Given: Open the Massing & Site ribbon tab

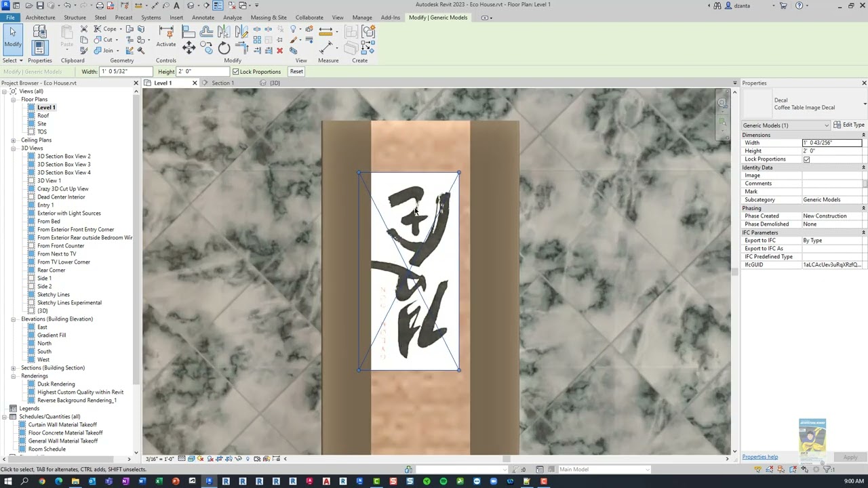Looking at the screenshot, I should pos(269,18).
